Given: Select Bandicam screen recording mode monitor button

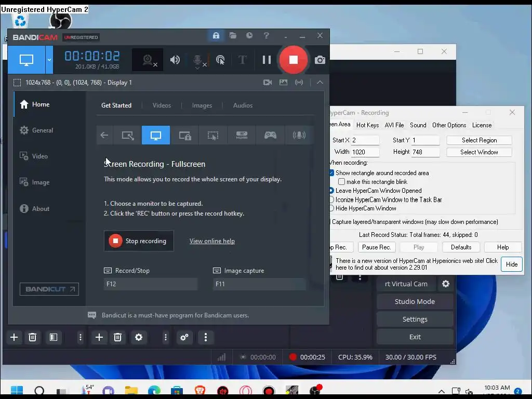Looking at the screenshot, I should pyautogui.click(x=26, y=60).
